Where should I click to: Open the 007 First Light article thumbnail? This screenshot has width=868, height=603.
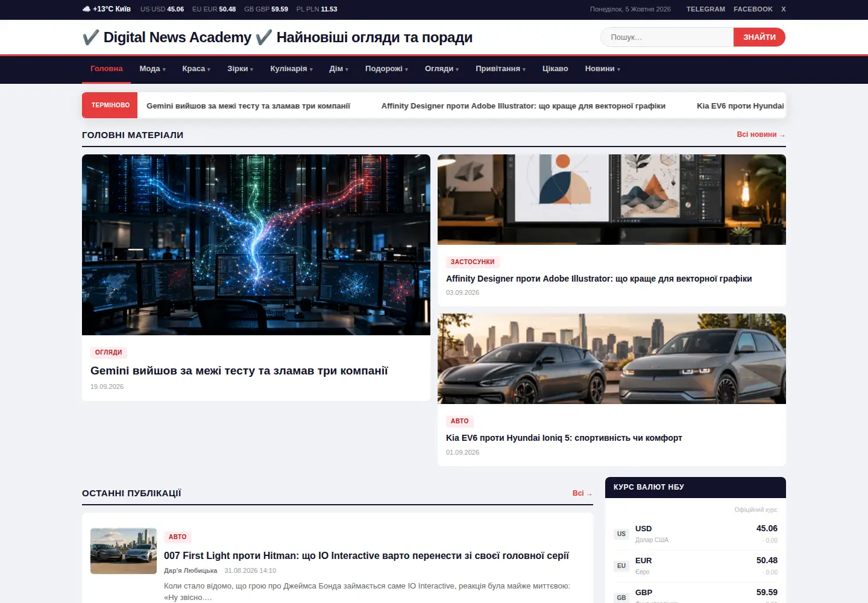pos(124,551)
